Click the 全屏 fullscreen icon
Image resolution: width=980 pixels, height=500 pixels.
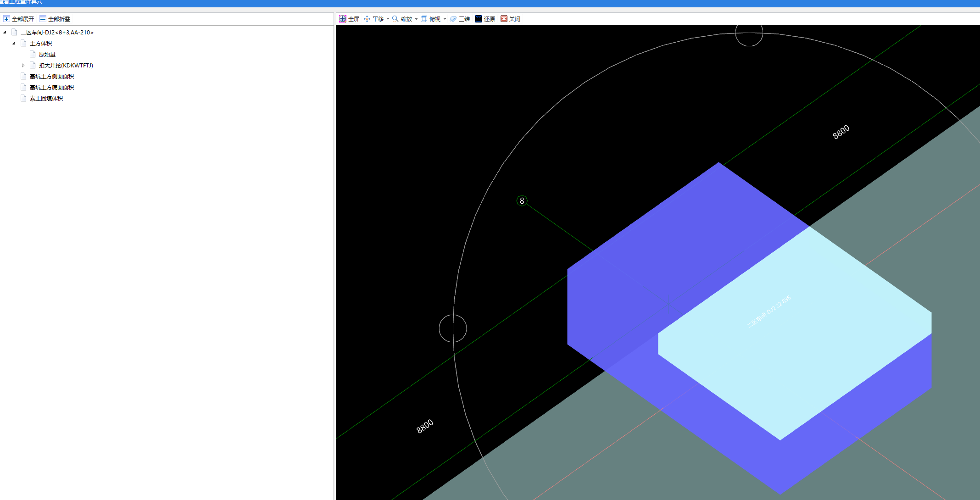[x=342, y=19]
